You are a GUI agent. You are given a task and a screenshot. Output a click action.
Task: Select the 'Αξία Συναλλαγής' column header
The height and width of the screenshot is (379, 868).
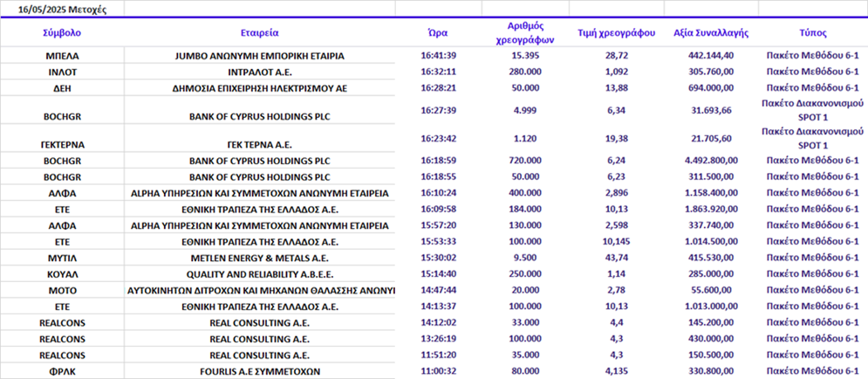pyautogui.click(x=711, y=32)
